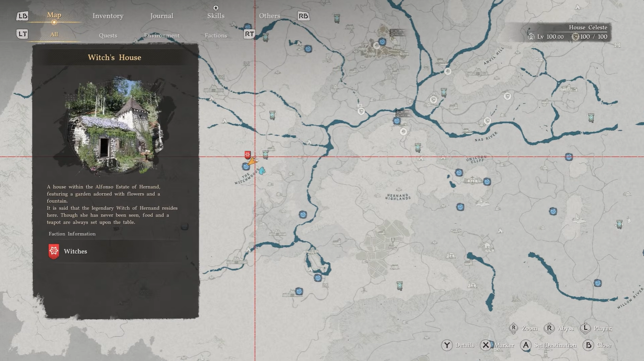Open Details for the selected location

[x=465, y=345]
